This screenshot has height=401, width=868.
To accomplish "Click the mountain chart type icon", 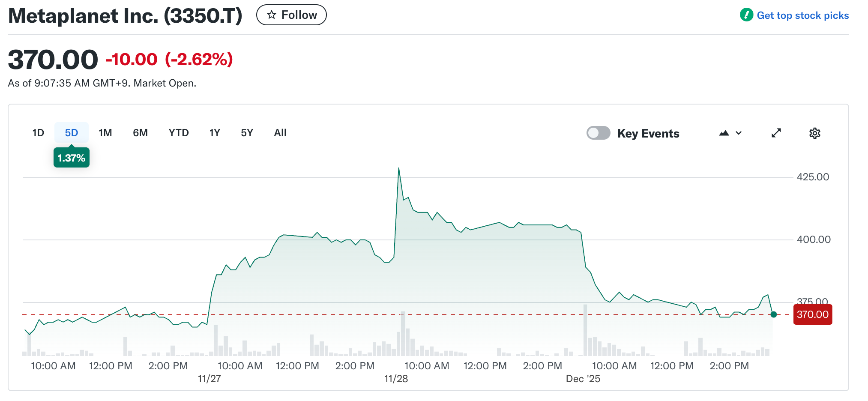I will 724,133.
